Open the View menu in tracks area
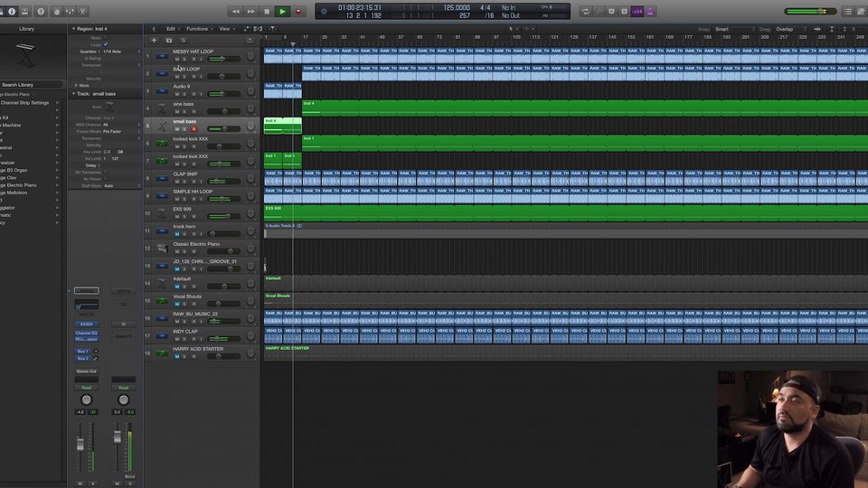The image size is (868, 488). (x=225, y=29)
